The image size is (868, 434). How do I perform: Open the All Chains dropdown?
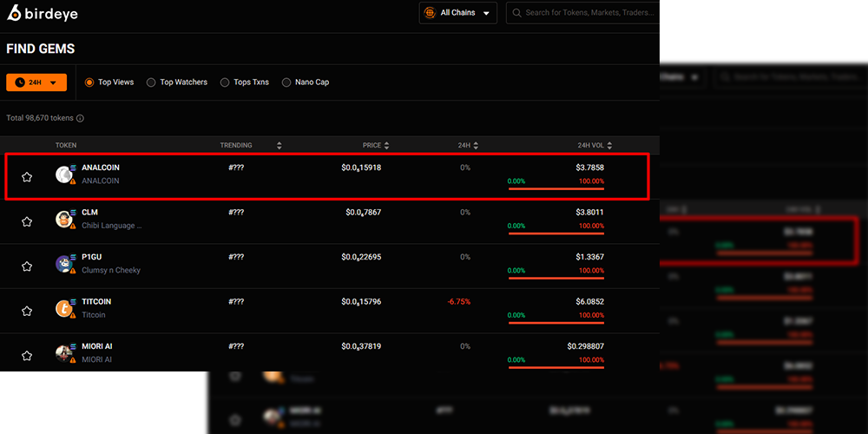[x=457, y=13]
